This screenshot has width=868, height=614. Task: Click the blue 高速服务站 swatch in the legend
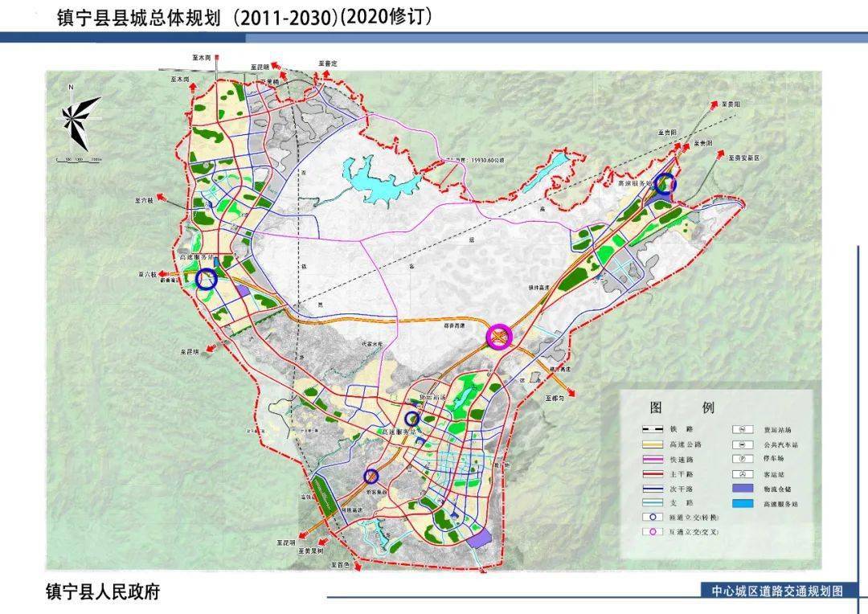743,503
